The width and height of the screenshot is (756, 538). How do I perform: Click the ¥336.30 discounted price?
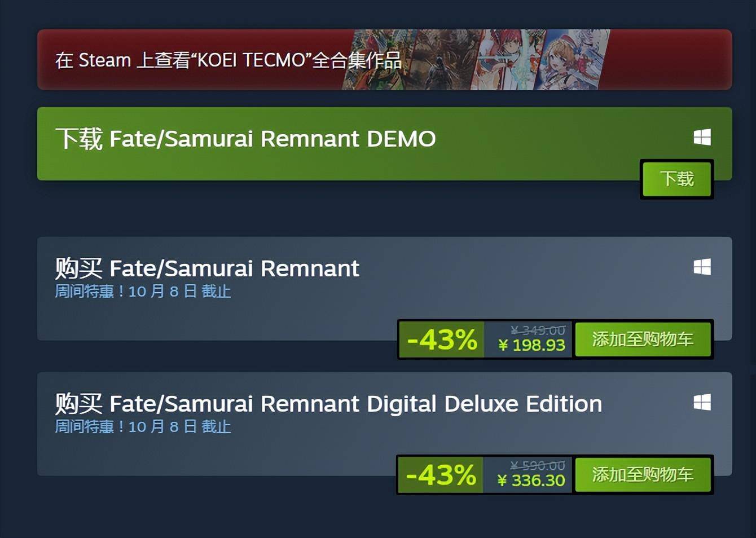(531, 480)
